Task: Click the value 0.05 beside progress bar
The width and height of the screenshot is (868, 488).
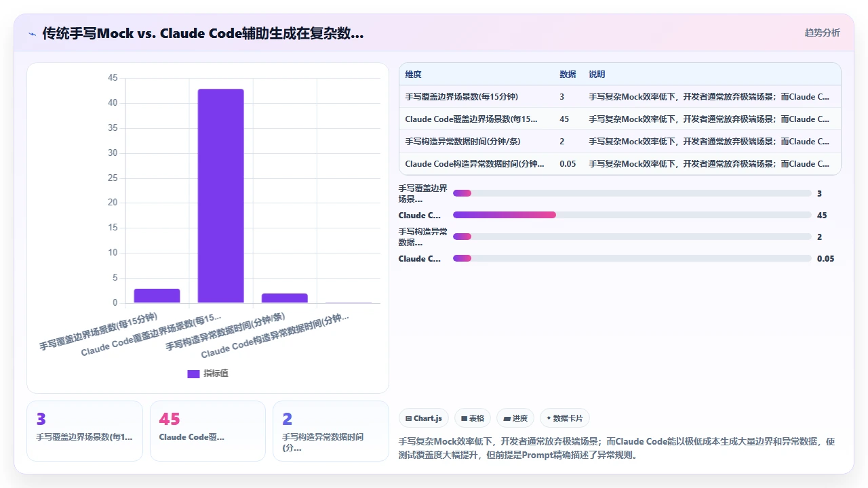Action: tap(825, 258)
